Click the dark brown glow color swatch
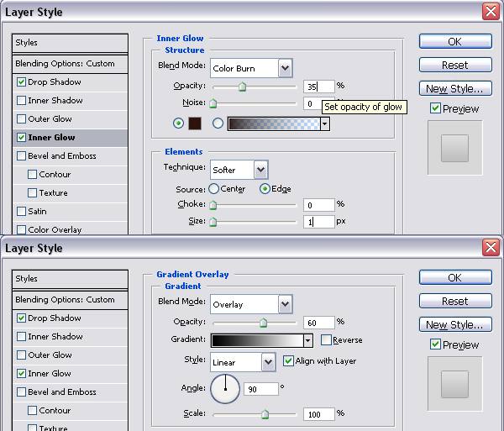Image resolution: width=504 pixels, height=431 pixels. click(195, 124)
